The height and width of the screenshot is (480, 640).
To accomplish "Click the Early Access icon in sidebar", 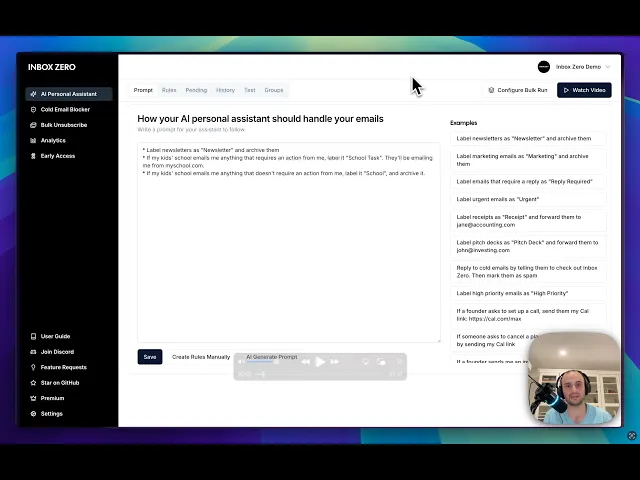I will point(33,156).
